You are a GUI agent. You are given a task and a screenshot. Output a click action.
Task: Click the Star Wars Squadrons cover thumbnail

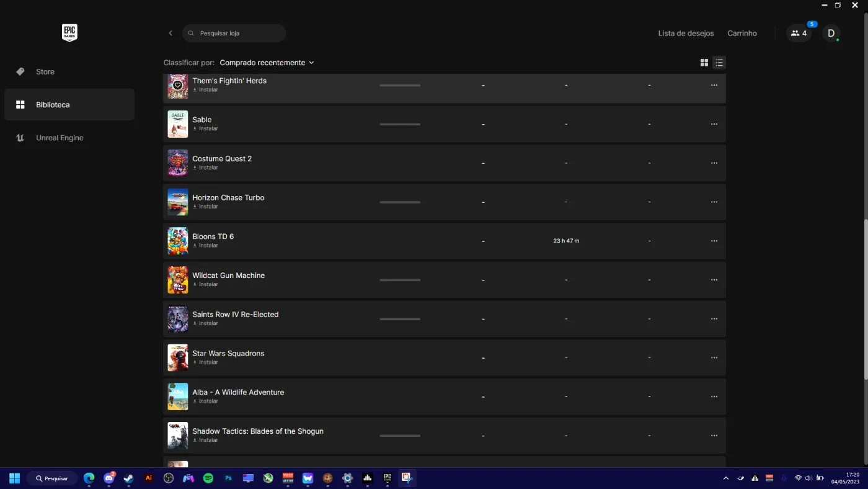click(x=178, y=357)
